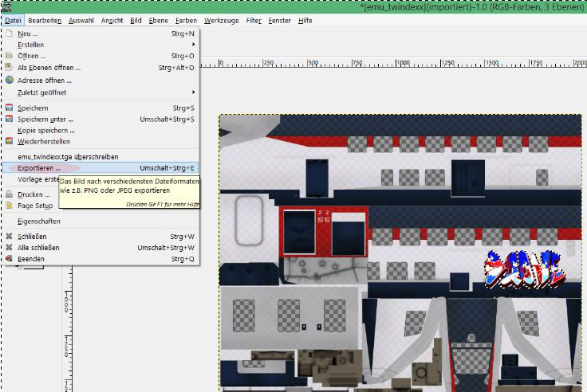Choose Beenden to quit GIMP
Screen dimensions: 587x392
[x=100, y=259]
